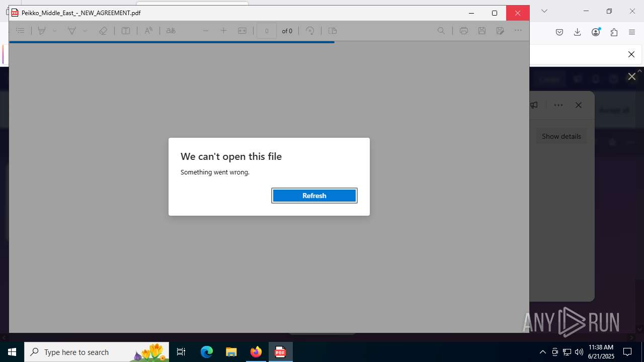
Task: Click the 'Something went wrong.' message
Action: [x=215, y=172]
